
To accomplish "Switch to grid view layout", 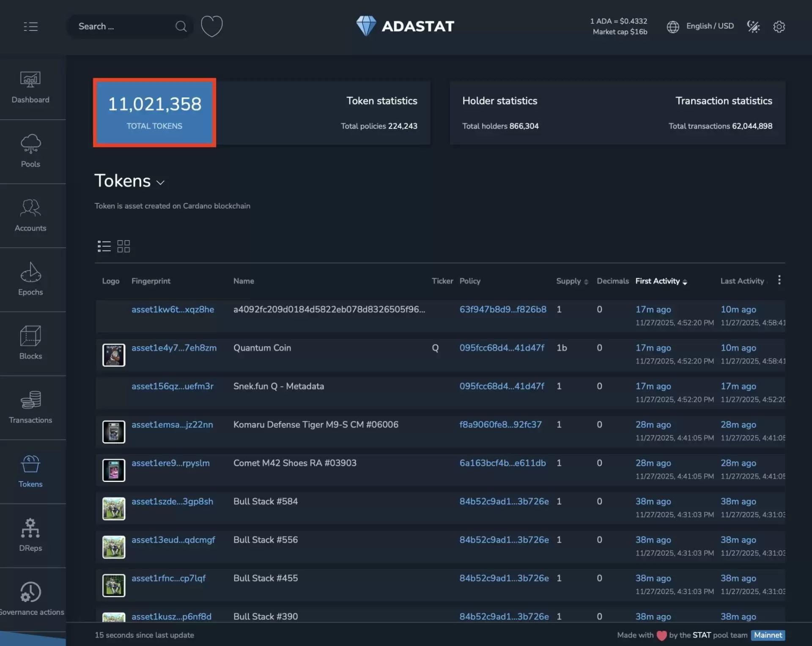I will coord(123,246).
